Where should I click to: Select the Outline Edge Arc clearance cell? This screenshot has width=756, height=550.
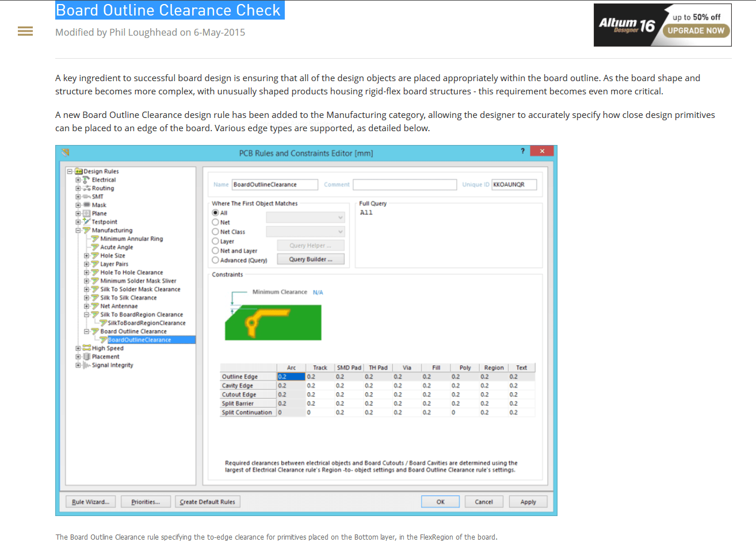[291, 376]
